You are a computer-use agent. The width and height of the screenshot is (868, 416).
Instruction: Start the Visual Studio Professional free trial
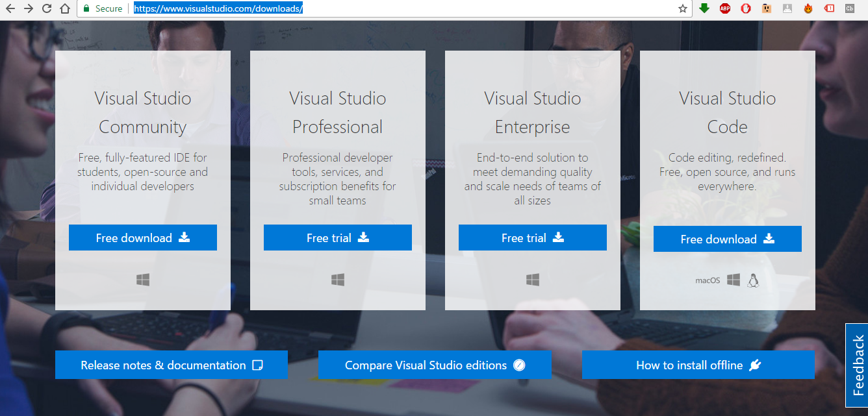tap(338, 238)
